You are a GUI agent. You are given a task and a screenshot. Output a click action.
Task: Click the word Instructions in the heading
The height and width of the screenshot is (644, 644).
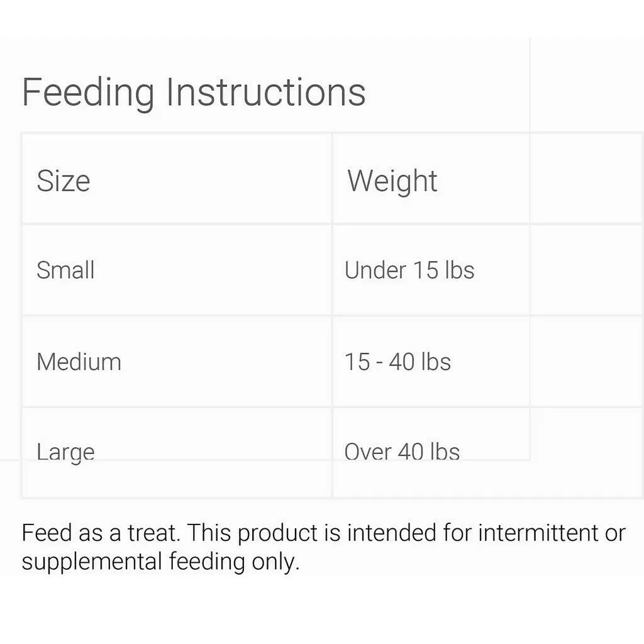266,92
